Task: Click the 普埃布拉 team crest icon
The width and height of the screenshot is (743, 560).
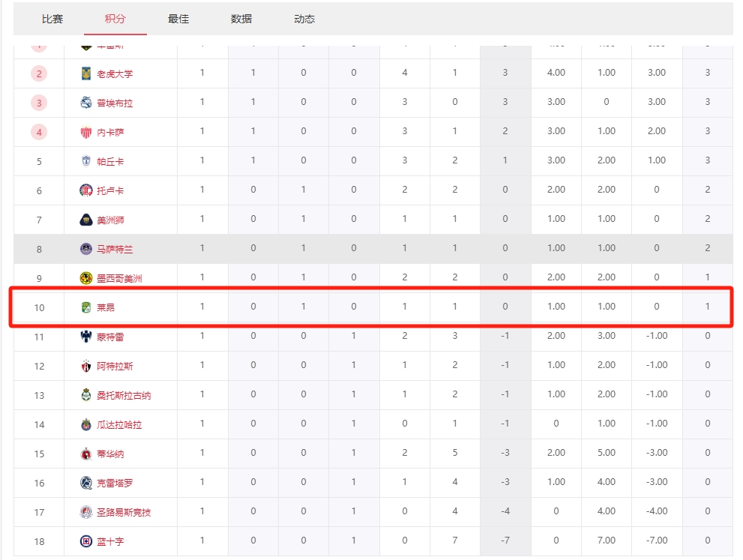Action: coord(86,103)
